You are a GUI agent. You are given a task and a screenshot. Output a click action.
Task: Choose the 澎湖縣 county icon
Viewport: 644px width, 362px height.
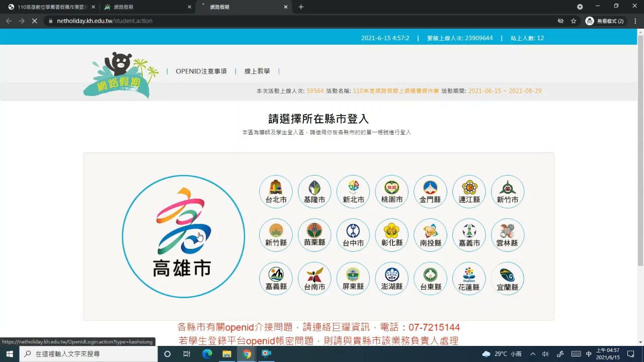tap(392, 279)
